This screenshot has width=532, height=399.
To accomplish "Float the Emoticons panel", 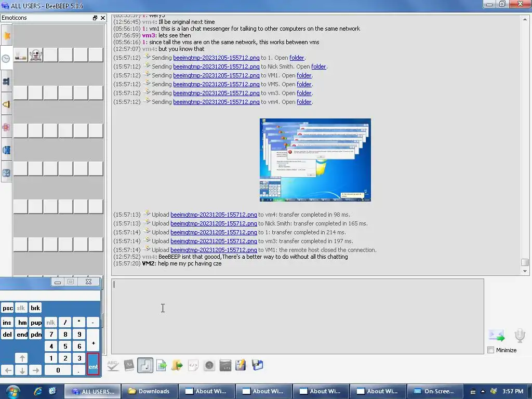I will pyautogui.click(x=95, y=18).
